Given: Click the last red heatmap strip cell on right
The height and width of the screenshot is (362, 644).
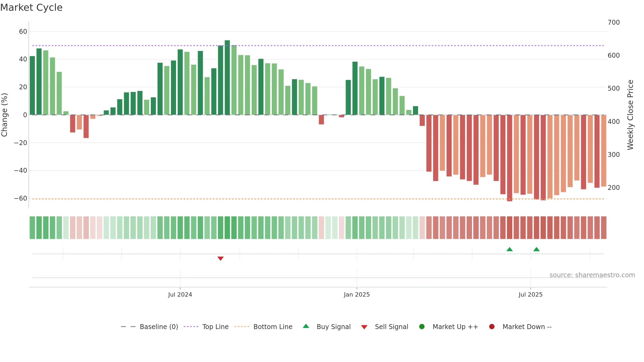Looking at the screenshot, I should (604, 228).
